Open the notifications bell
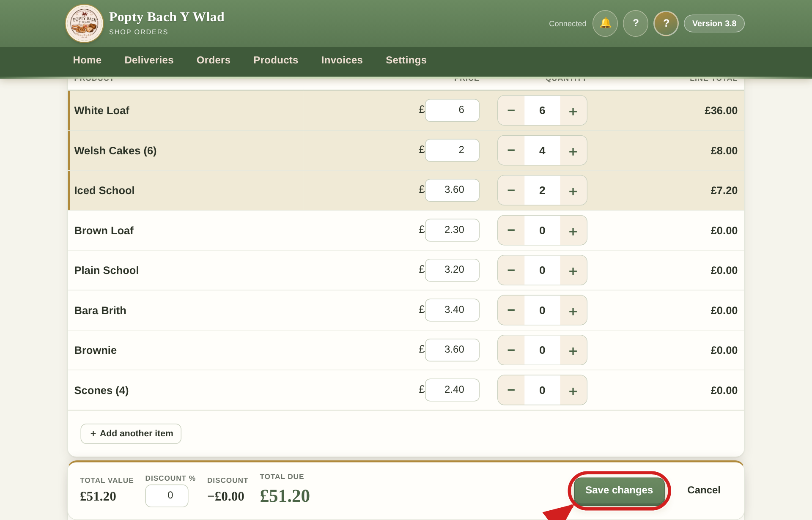This screenshot has width=812, height=520. (605, 23)
